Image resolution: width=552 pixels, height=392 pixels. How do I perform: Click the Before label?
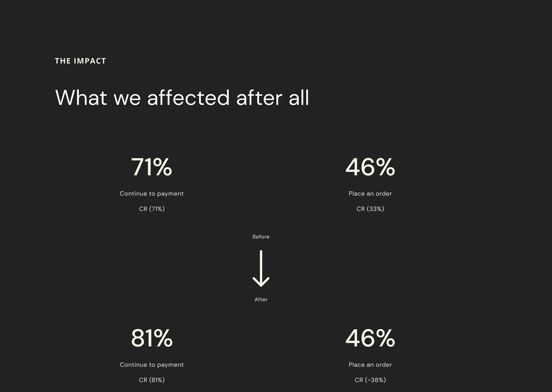(x=261, y=237)
